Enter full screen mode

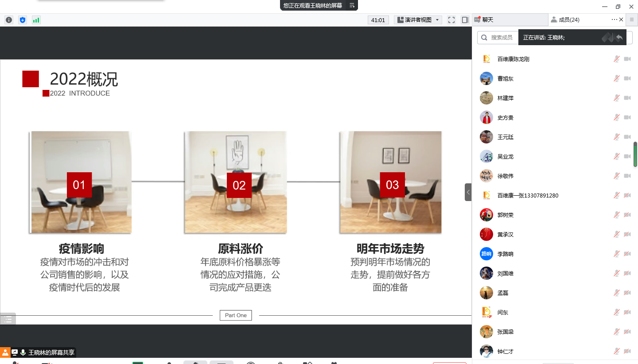(x=451, y=20)
